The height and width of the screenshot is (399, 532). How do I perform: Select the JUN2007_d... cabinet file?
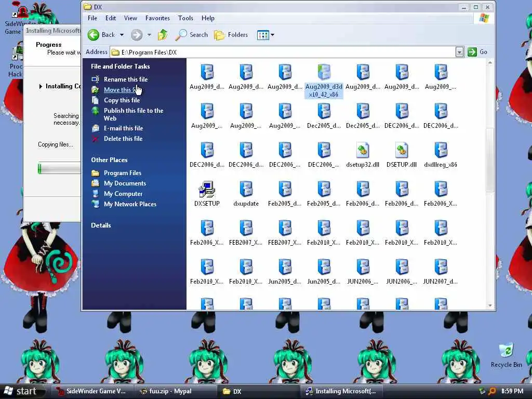pos(441,272)
